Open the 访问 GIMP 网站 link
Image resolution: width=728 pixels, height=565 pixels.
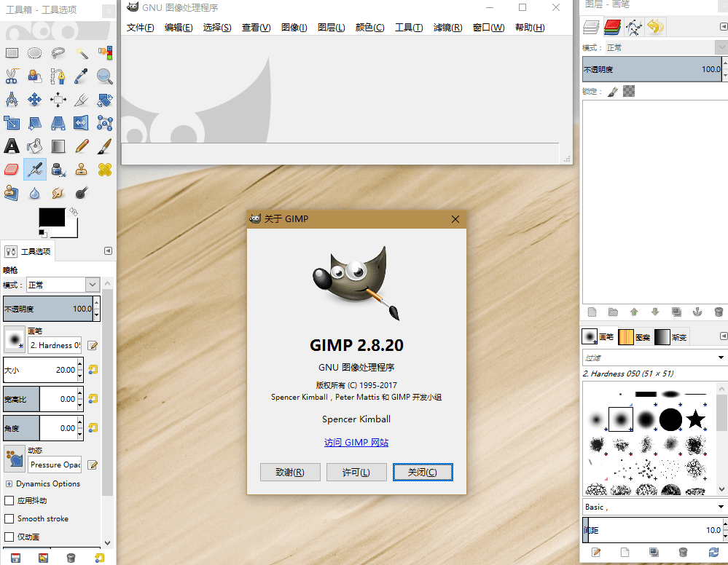[x=356, y=443]
